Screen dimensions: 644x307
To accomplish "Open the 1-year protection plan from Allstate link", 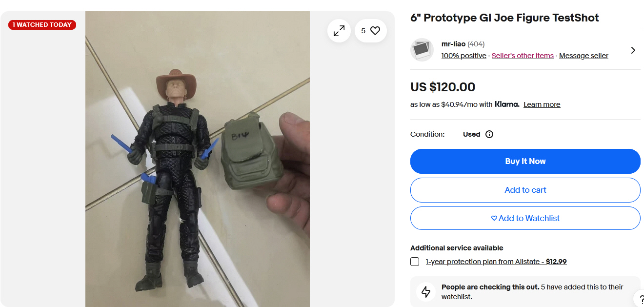I will tap(496, 262).
